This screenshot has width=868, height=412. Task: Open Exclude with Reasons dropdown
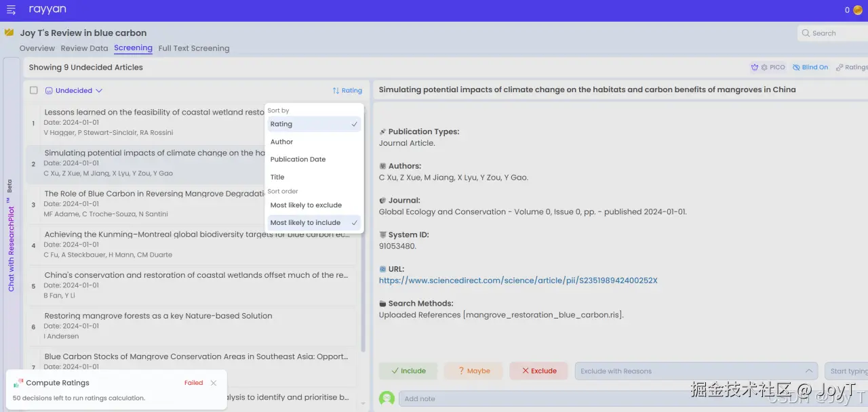click(696, 371)
